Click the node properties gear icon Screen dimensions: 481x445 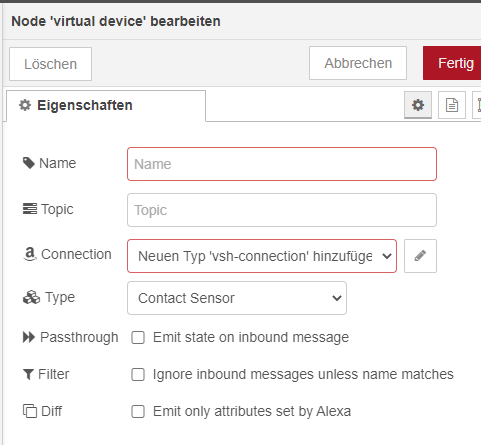coord(418,105)
